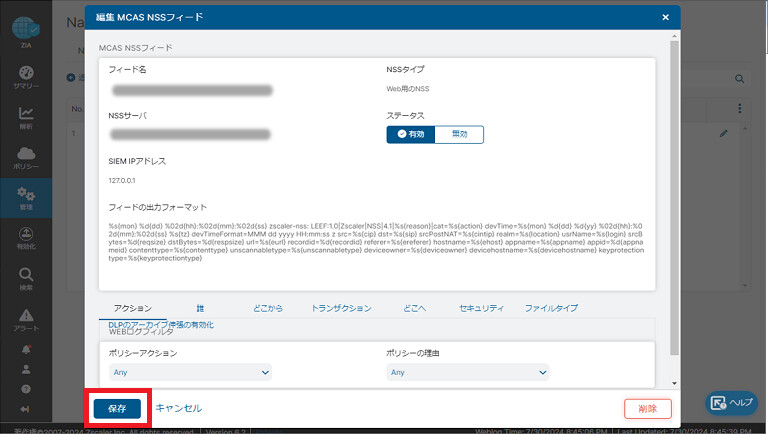Open the Administration gears icon in sidebar
The image size is (768, 434).
pos(26,194)
